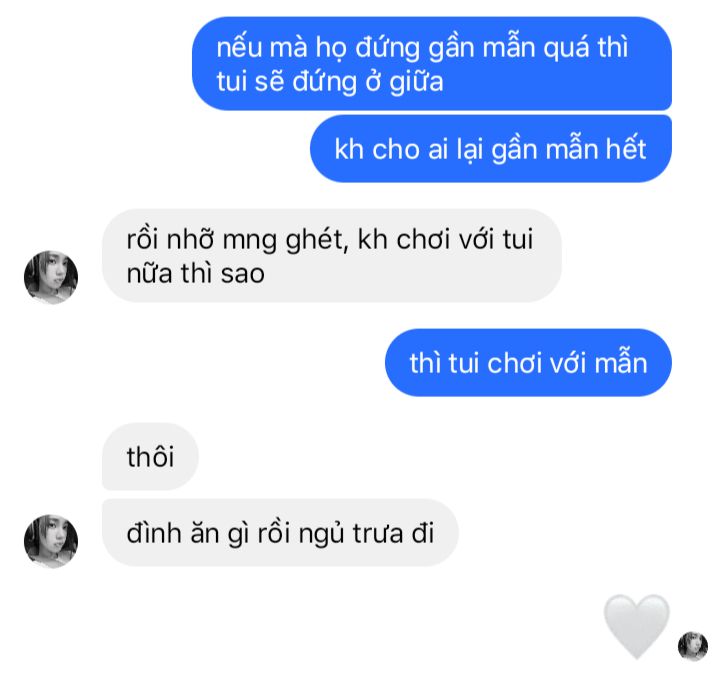Viewport: 720px width, 683px height.
Task: Click the word 'ghét' in the received message
Action: [316, 240]
